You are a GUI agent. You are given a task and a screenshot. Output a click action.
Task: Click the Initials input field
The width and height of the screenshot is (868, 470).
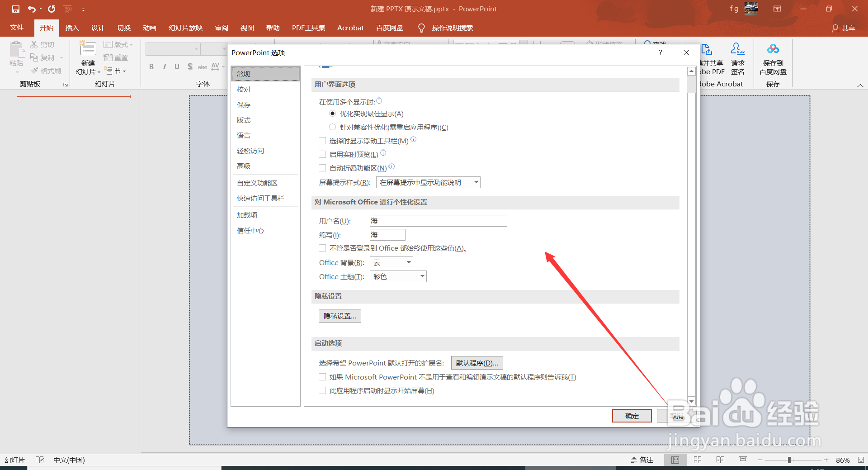coord(387,235)
